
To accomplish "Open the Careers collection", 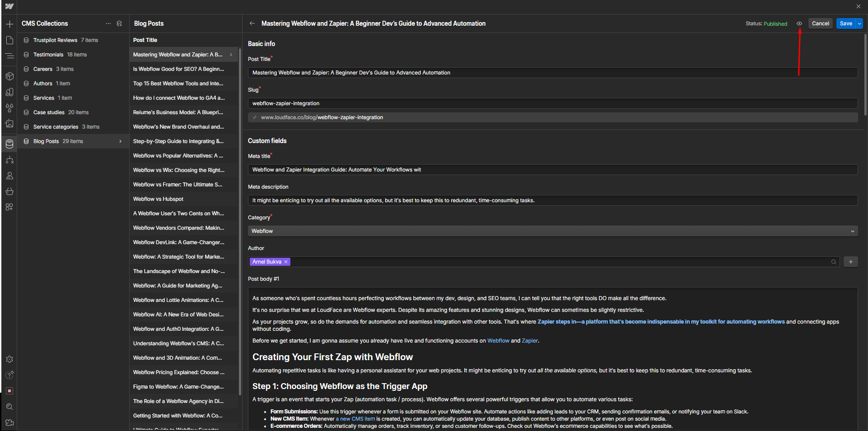I will 73,69.
